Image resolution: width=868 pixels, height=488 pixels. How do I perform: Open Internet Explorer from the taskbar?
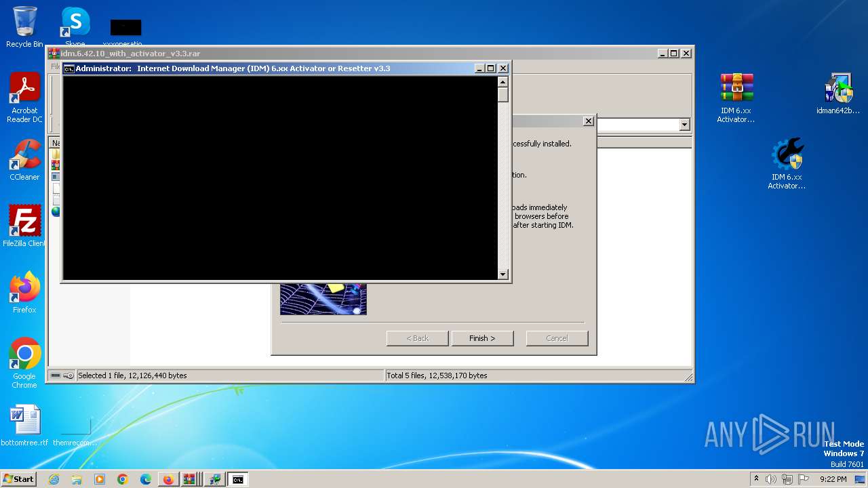54,479
